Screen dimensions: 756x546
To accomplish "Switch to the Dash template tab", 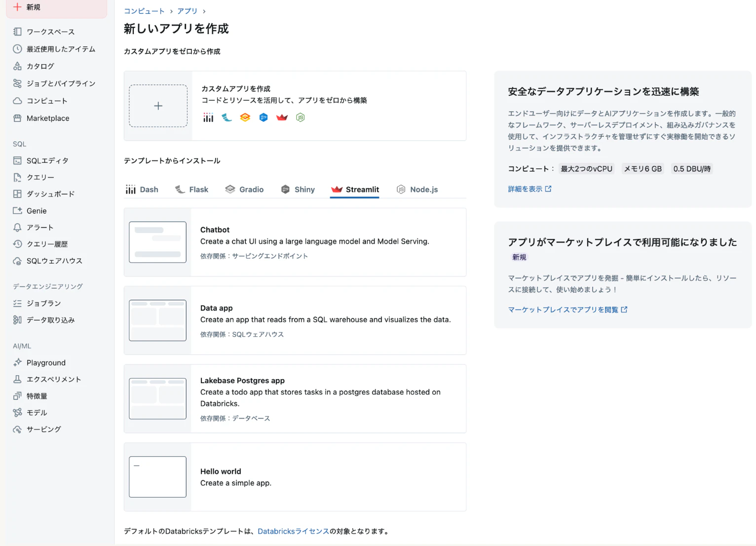I will [x=142, y=190].
